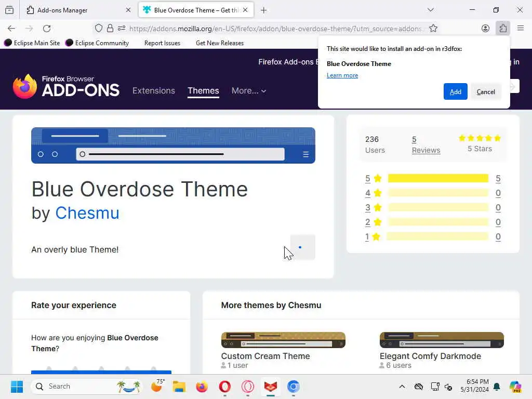Open the blue Chromium taskbar icon

pyautogui.click(x=293, y=387)
